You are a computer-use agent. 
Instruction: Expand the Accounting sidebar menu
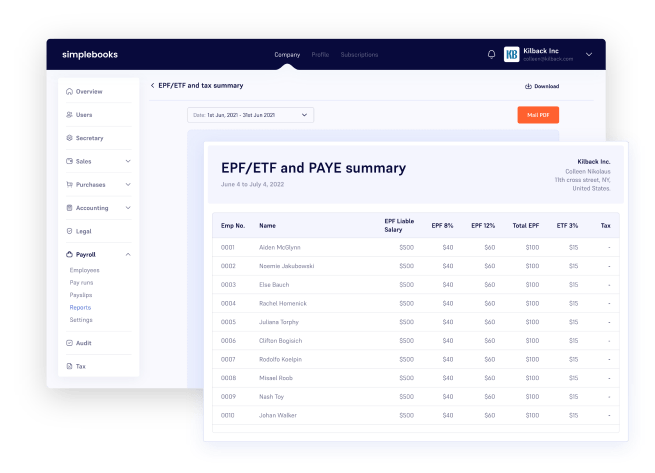tap(127, 208)
